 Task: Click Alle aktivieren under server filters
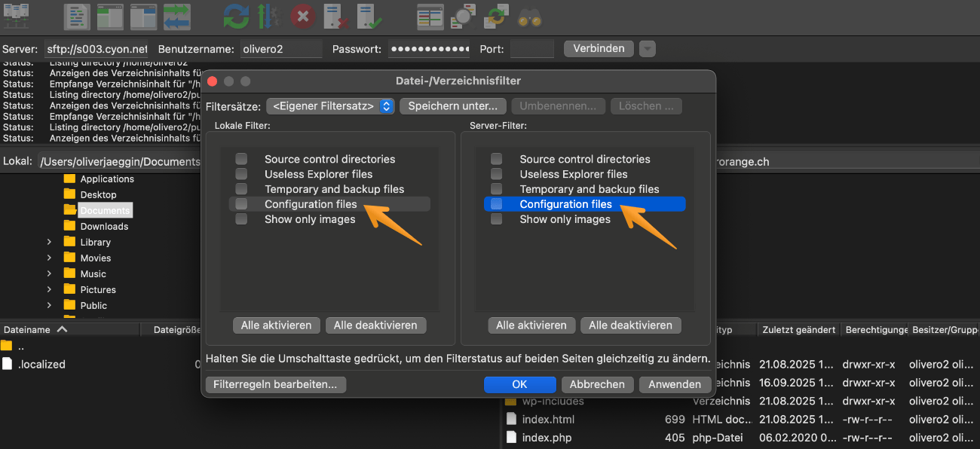pos(531,325)
